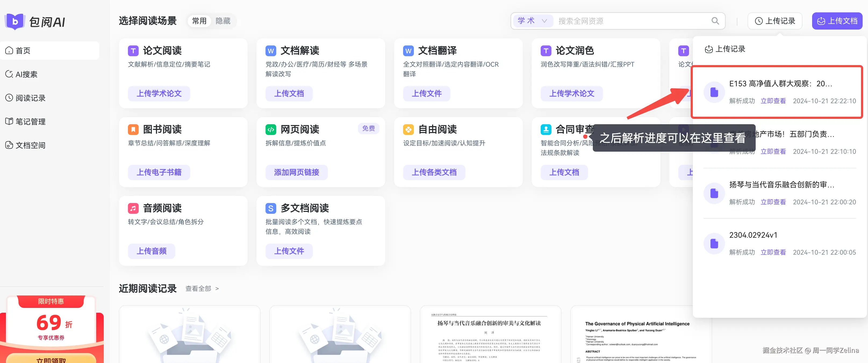Open the 学术 search category dropdown
This screenshot has width=868, height=363.
tap(532, 20)
